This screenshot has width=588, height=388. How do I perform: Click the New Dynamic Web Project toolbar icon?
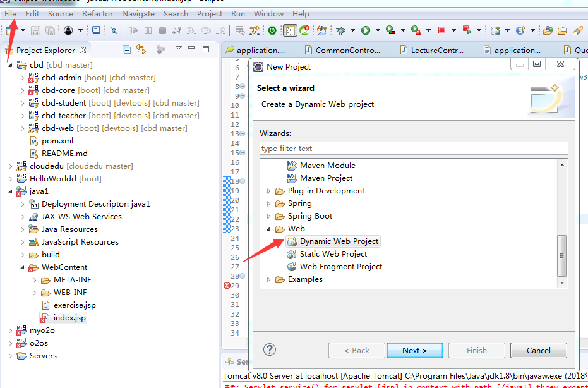point(496,30)
